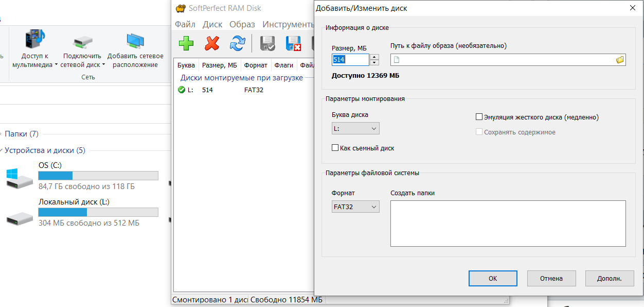Viewport: 644px width, 307px height.
Task: Open the Буква диска L: dropdown
Action: coord(355,128)
